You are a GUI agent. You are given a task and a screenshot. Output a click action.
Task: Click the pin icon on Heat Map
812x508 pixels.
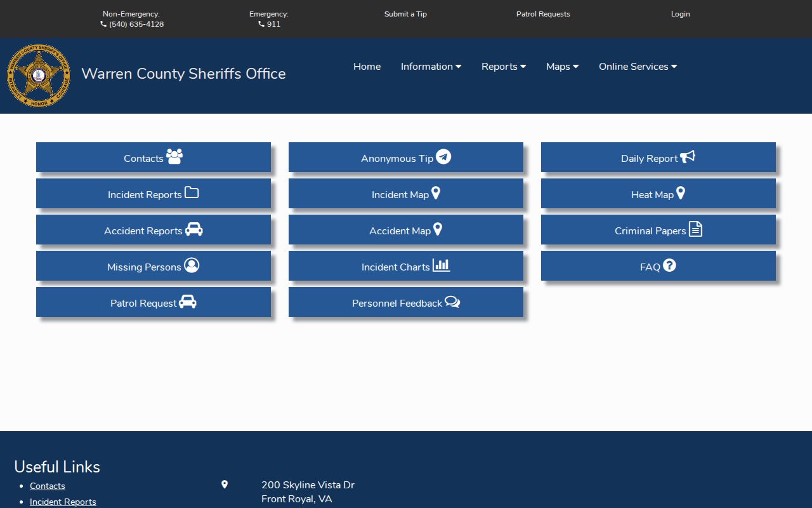[x=681, y=193]
